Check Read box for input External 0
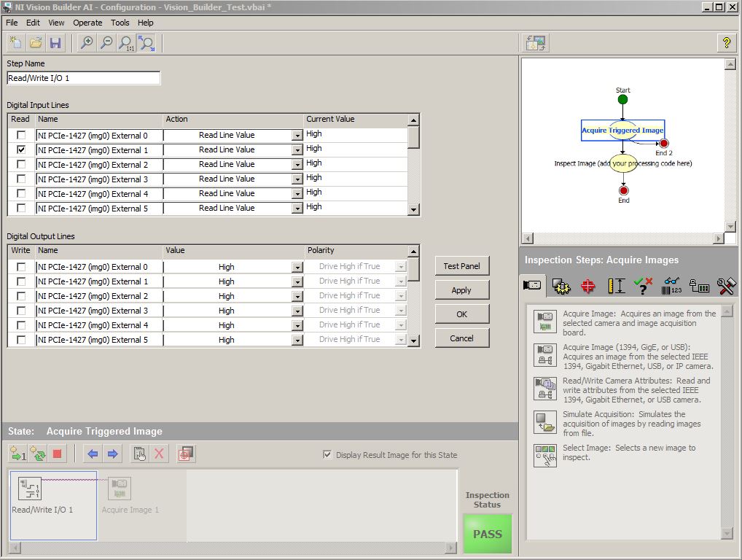742x560 pixels. pos(21,135)
